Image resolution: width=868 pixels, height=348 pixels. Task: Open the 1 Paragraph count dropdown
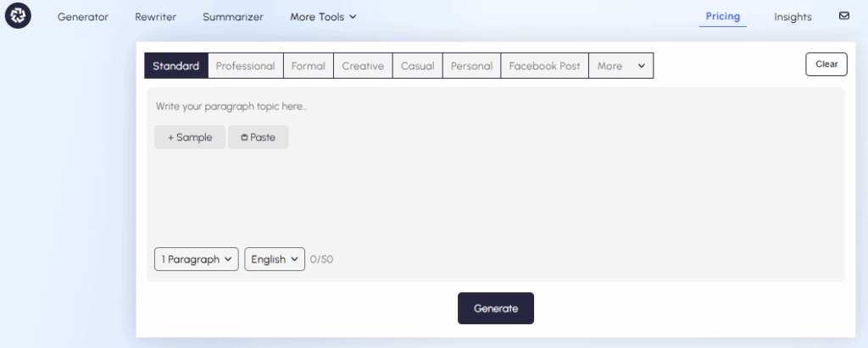197,259
